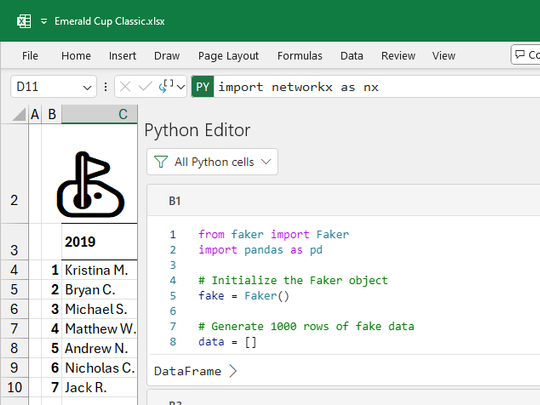Select the cell Jack R.
Viewport: 540px width, 405px height.
[x=100, y=387]
